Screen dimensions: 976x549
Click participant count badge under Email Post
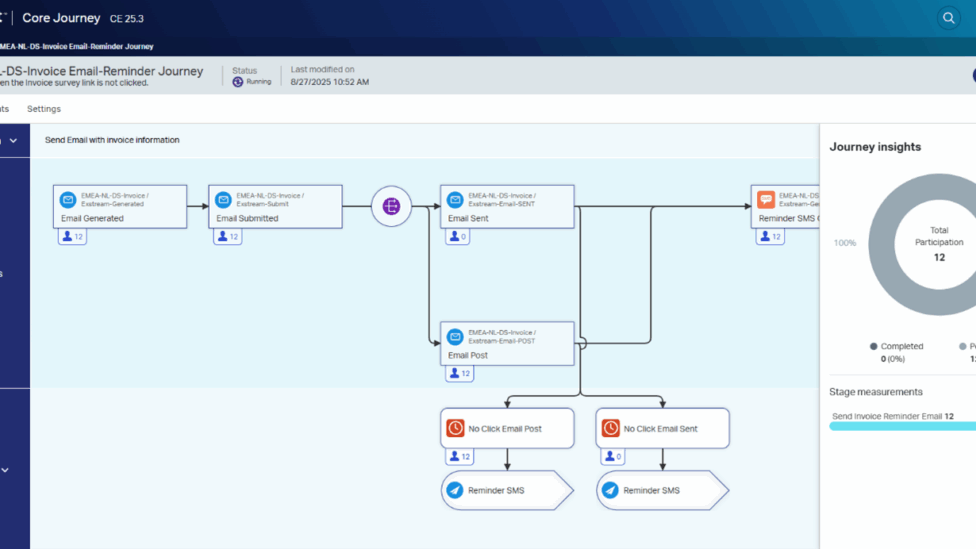[x=459, y=373]
